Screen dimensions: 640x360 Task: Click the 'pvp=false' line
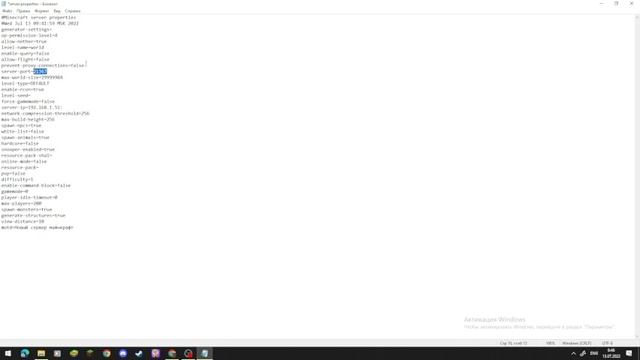coord(13,173)
